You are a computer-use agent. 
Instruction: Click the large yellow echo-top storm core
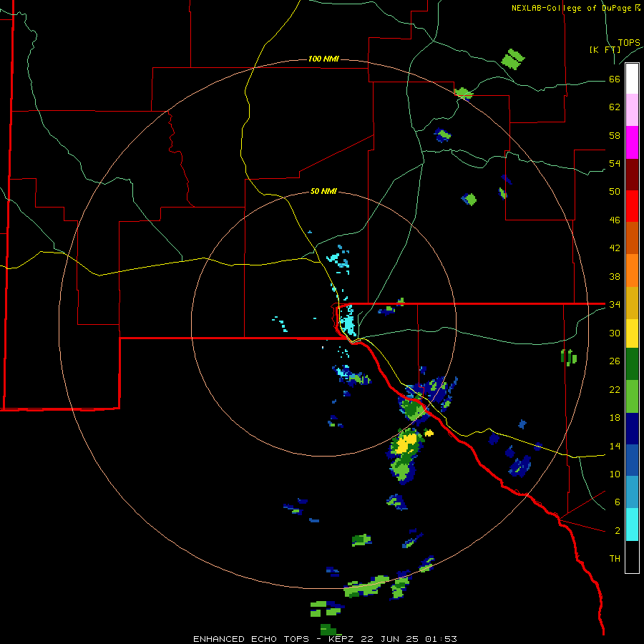(406, 444)
